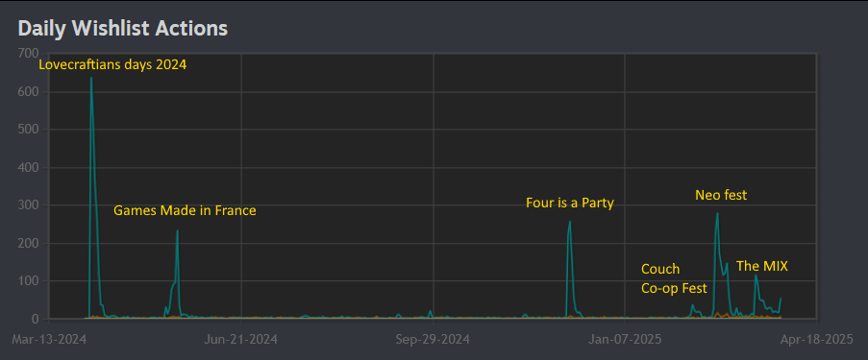The image size is (868, 360).
Task: Click the Apr-18-2025 x-axis date label
Action: coord(816,339)
